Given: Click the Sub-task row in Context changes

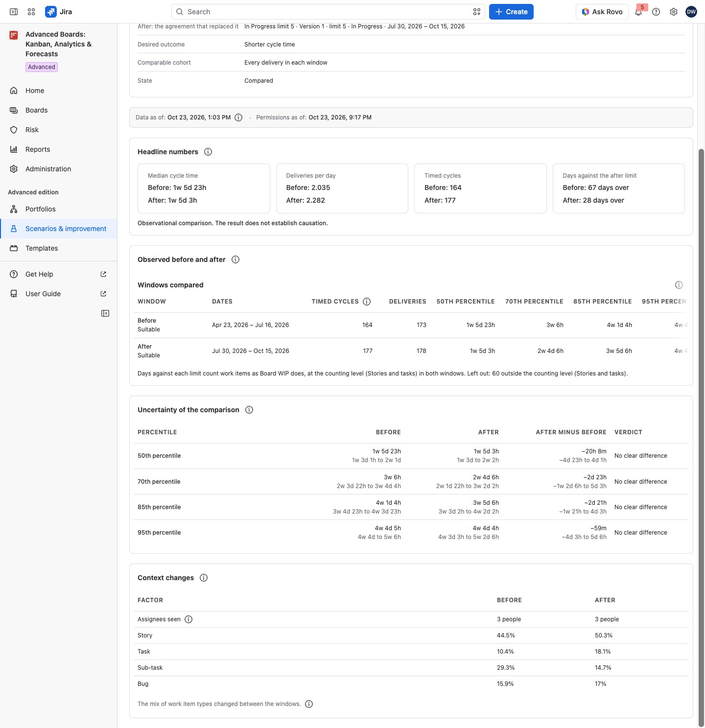Looking at the screenshot, I should pyautogui.click(x=411, y=668).
